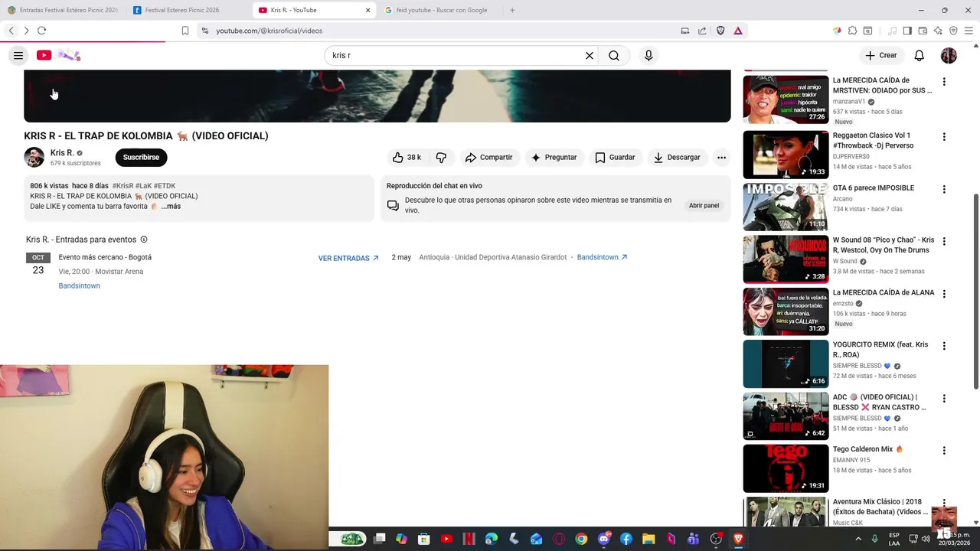The height and width of the screenshot is (551, 980).
Task: Clear the search box with X
Action: point(590,55)
